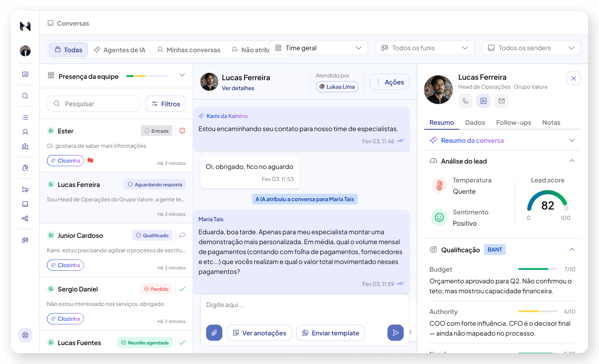
Task: Click the Reunião agendada status badge
Action: tap(145, 342)
